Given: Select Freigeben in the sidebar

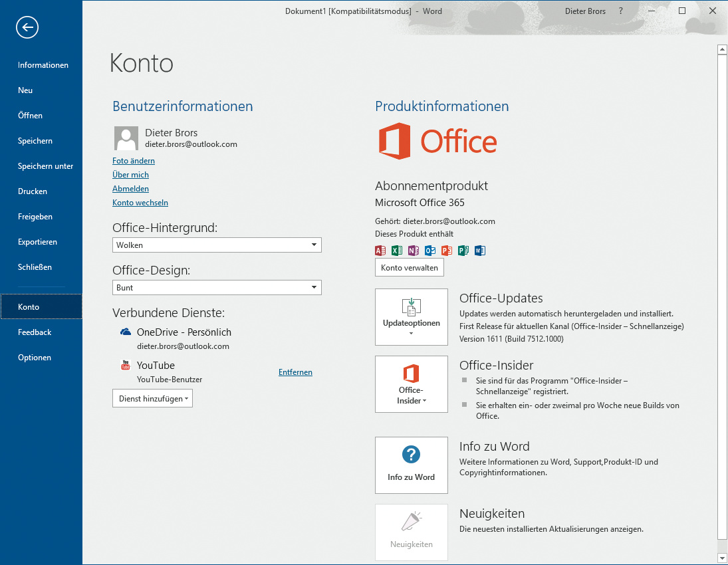Looking at the screenshot, I should pos(41,216).
